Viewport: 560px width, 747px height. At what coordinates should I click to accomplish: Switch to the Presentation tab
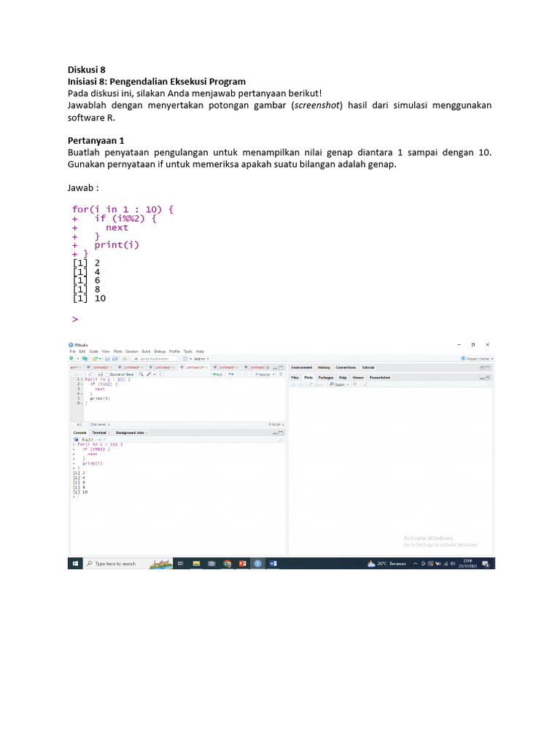coord(380,377)
